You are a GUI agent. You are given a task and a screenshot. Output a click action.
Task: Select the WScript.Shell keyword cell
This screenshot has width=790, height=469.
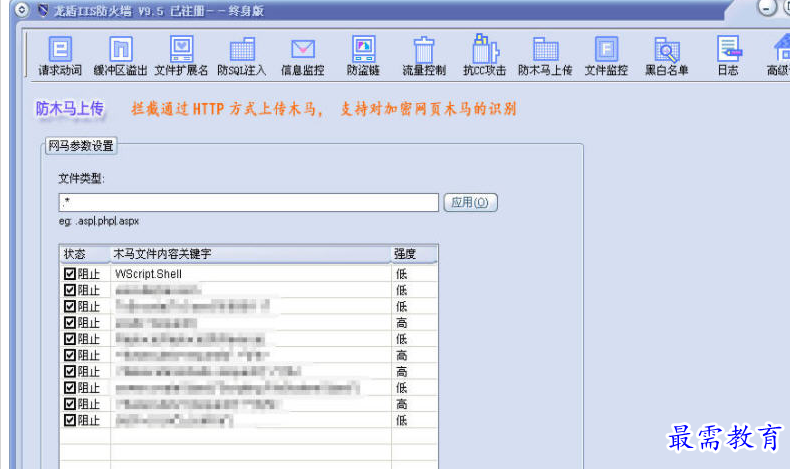coord(250,274)
